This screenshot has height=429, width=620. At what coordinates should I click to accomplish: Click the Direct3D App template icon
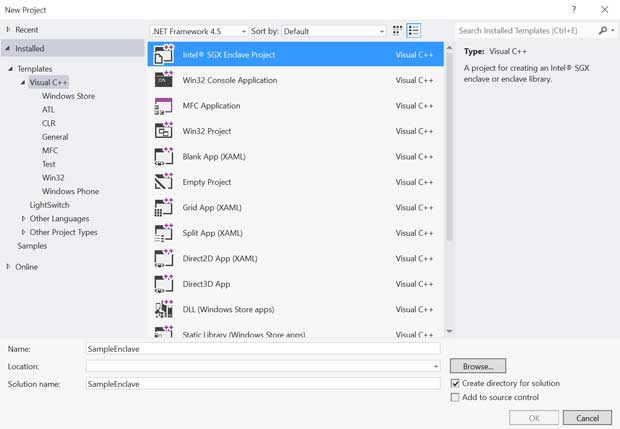[x=164, y=284]
